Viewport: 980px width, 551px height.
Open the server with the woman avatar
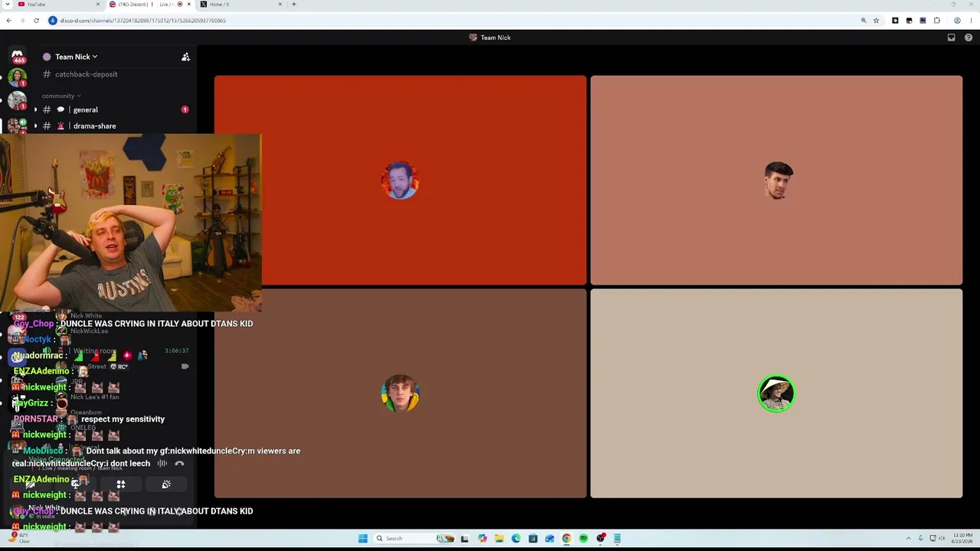tap(17, 77)
